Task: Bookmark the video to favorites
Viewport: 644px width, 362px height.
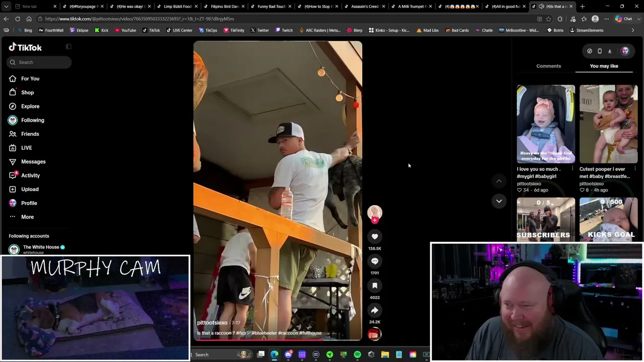Action: coord(375,286)
